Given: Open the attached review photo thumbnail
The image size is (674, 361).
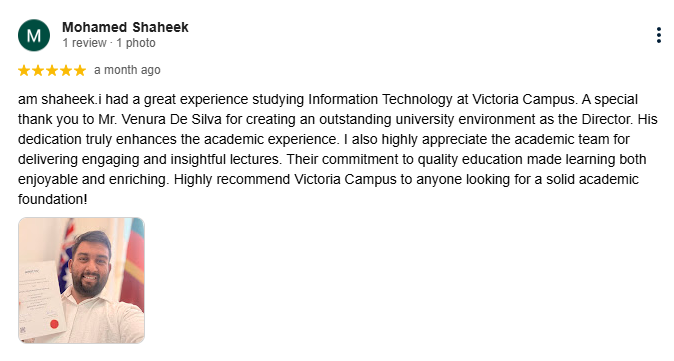Looking at the screenshot, I should coord(81,280).
